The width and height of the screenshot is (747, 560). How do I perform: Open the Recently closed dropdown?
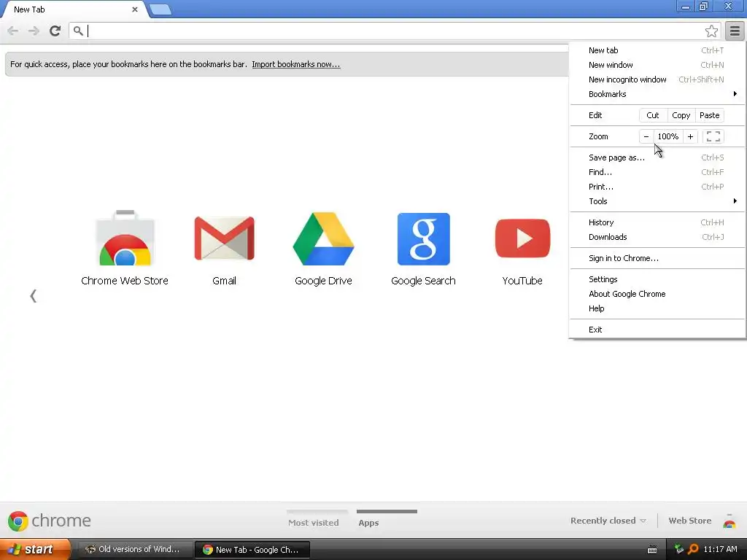pos(608,521)
